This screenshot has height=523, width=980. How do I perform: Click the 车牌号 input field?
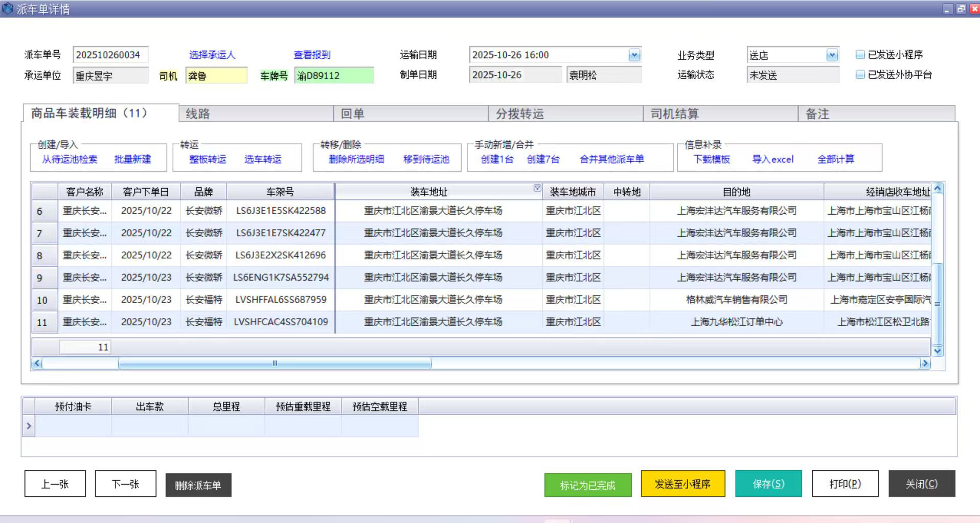click(x=334, y=76)
